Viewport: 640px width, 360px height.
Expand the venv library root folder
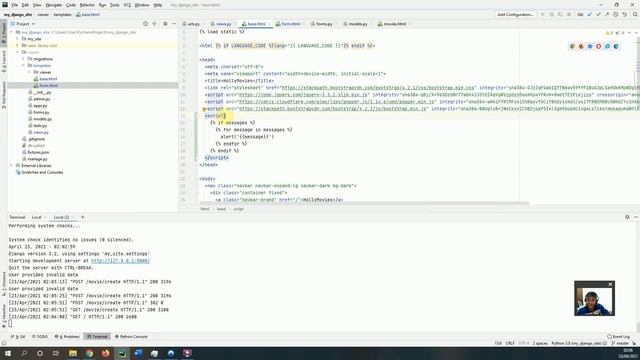tap(17, 45)
